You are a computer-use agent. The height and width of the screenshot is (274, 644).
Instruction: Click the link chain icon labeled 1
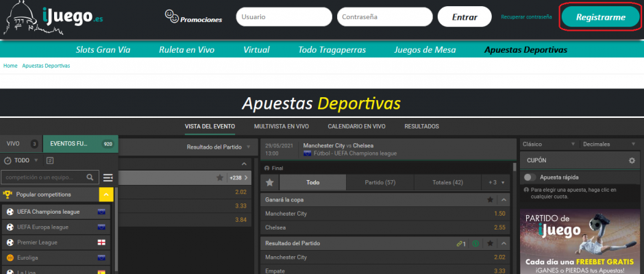461,244
